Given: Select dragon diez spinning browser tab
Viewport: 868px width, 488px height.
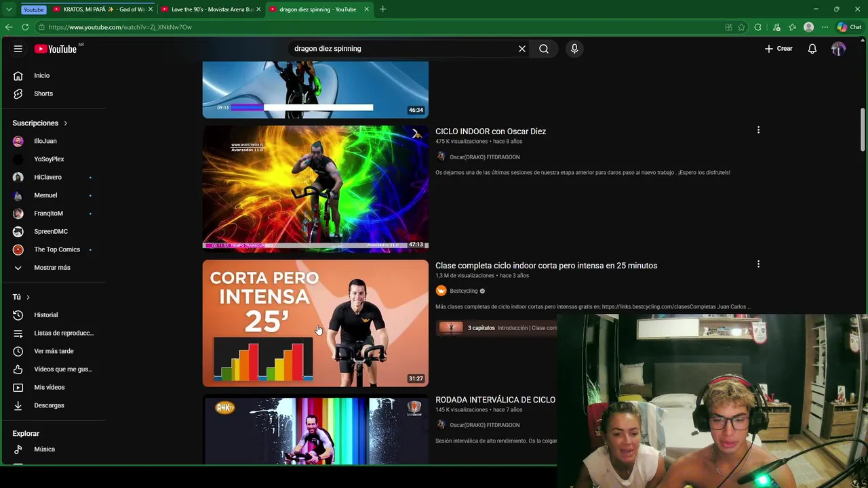Looking at the screenshot, I should click(x=317, y=9).
